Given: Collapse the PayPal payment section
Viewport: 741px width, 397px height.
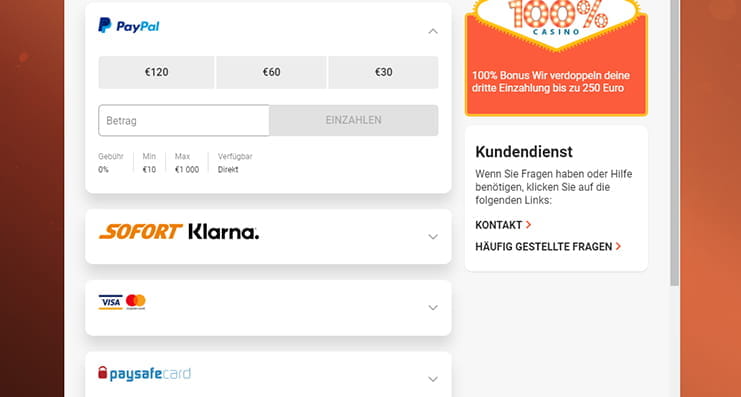Looking at the screenshot, I should pyautogui.click(x=433, y=31).
